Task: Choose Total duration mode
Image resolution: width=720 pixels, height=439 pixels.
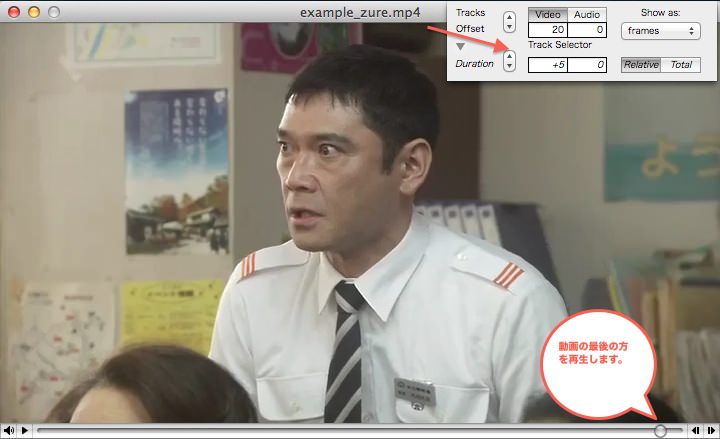Action: (x=681, y=65)
